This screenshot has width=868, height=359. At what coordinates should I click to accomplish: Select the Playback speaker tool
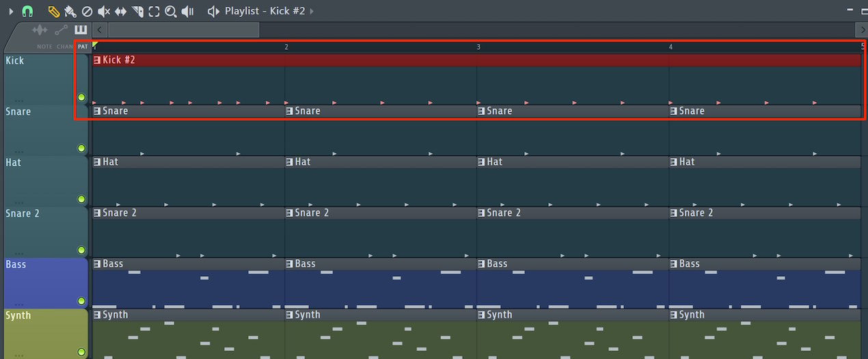[x=187, y=11]
